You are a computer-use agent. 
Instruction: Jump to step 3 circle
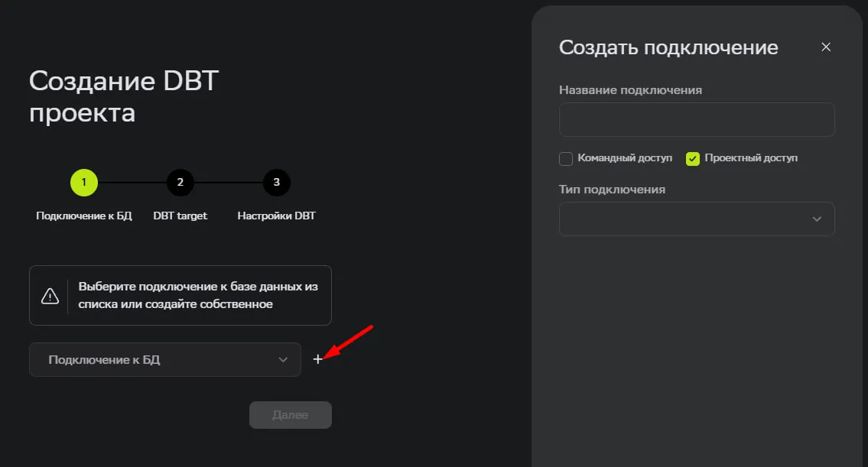pos(277,183)
